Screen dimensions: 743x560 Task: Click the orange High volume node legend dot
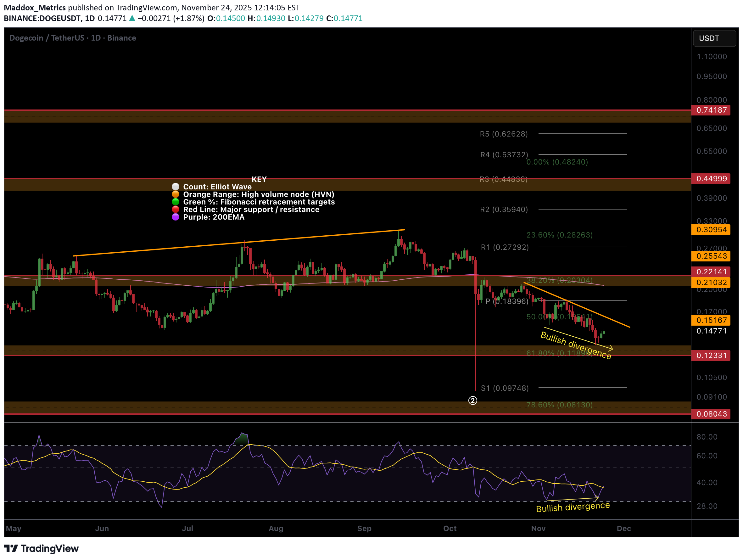pyautogui.click(x=175, y=194)
